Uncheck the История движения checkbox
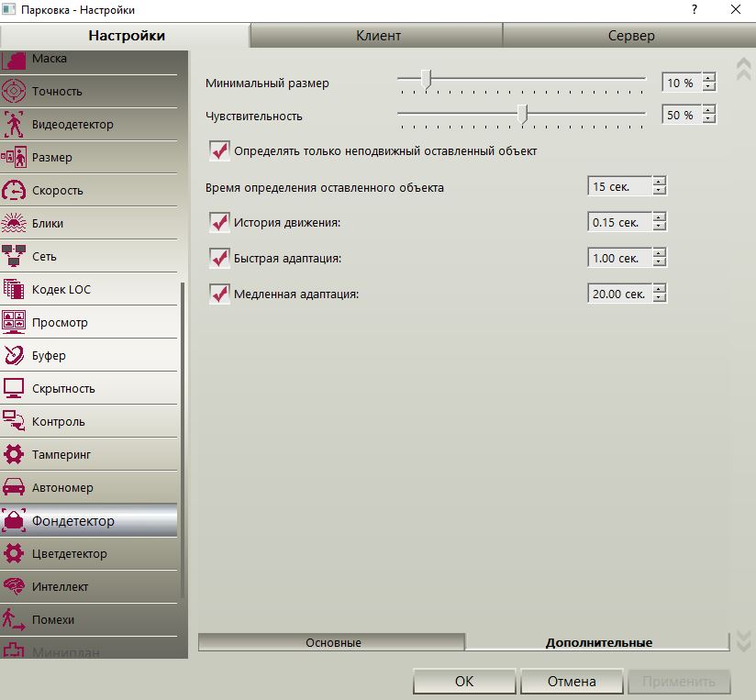 [x=219, y=222]
